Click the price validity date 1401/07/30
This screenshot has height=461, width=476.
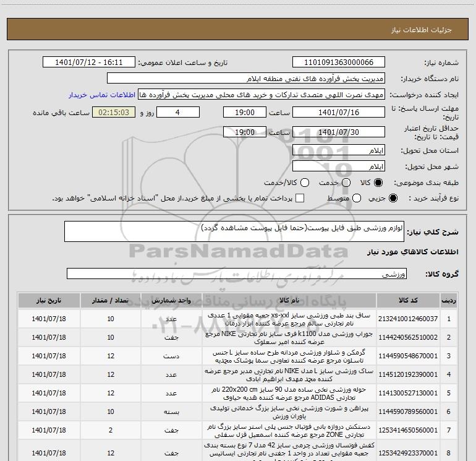click(338, 132)
